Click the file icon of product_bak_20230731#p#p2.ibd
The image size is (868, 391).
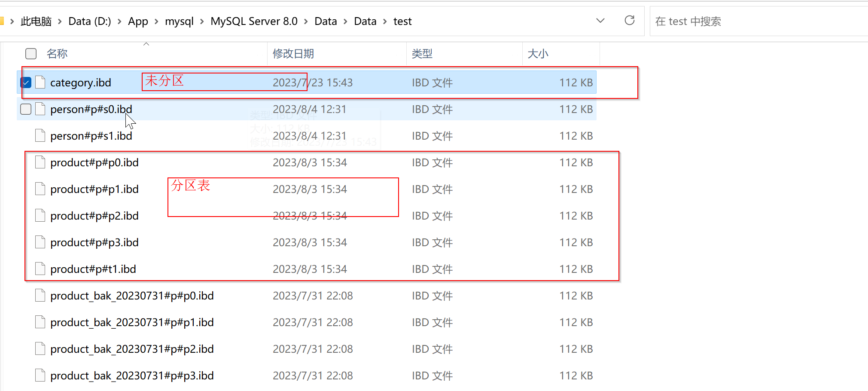pyautogui.click(x=40, y=348)
